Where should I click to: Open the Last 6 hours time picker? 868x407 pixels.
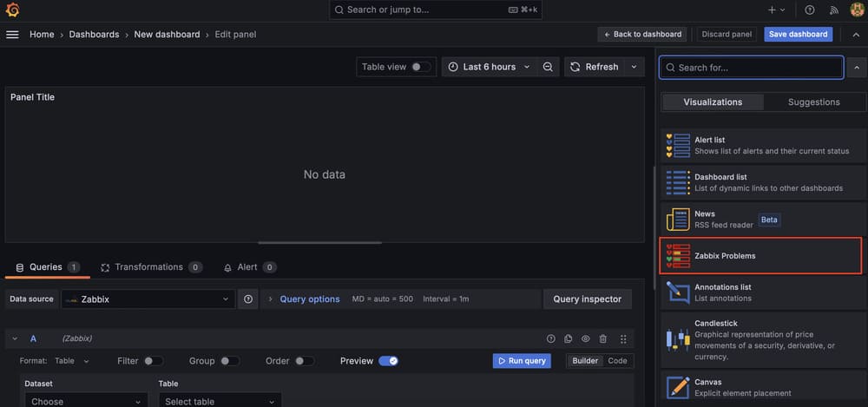(x=490, y=67)
